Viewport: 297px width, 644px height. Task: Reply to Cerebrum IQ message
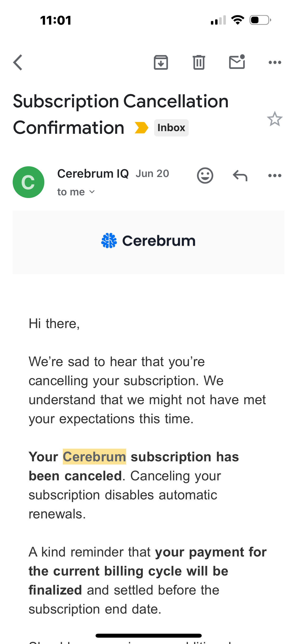coord(240,176)
